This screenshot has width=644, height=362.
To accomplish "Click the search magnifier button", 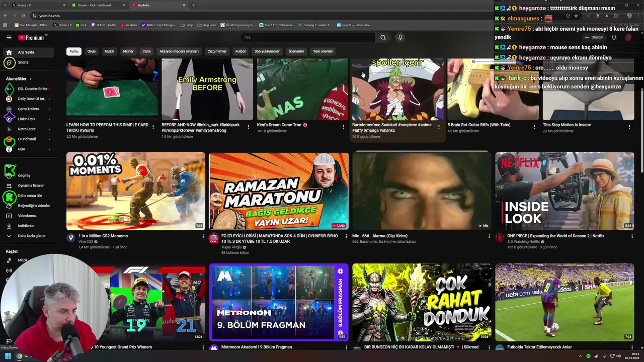I will tap(383, 37).
